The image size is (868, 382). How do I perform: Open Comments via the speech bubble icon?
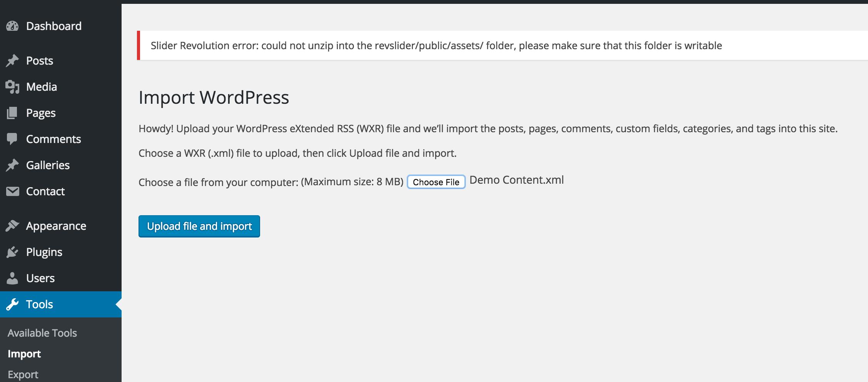click(13, 139)
